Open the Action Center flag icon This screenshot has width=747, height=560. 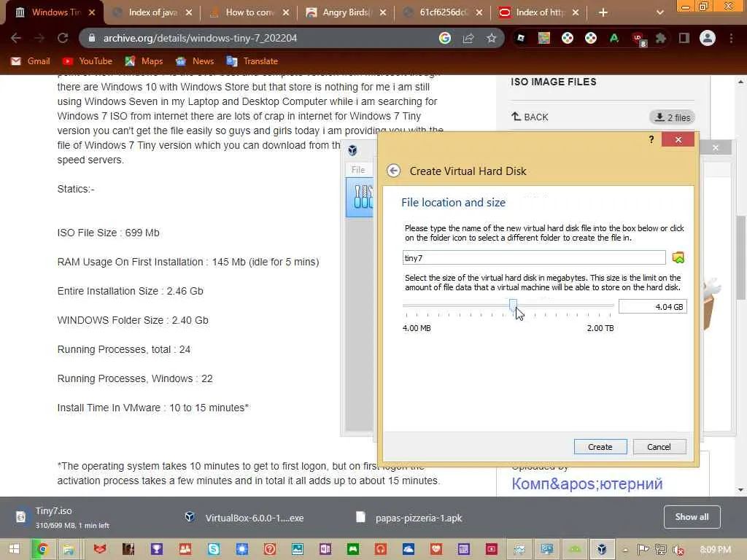643,550
